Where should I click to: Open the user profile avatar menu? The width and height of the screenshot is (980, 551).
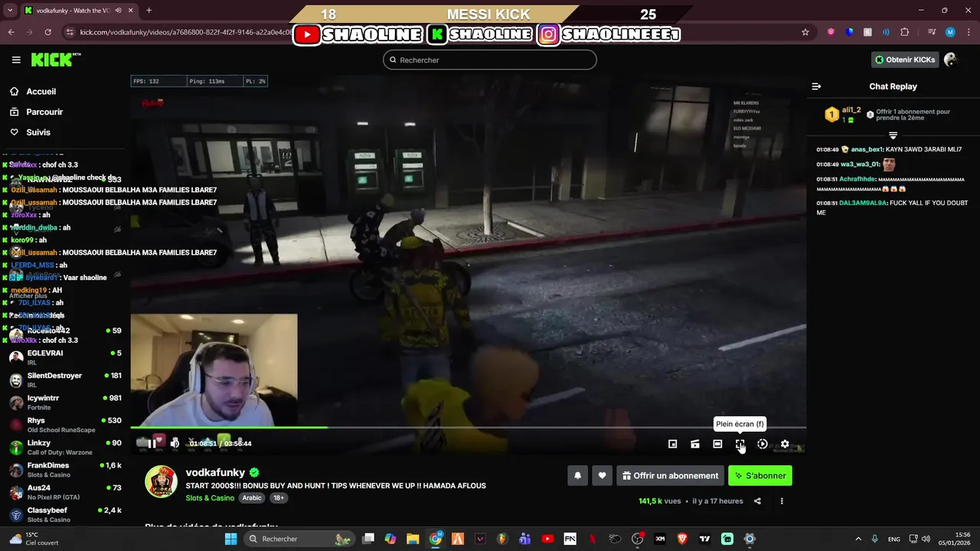[951, 60]
